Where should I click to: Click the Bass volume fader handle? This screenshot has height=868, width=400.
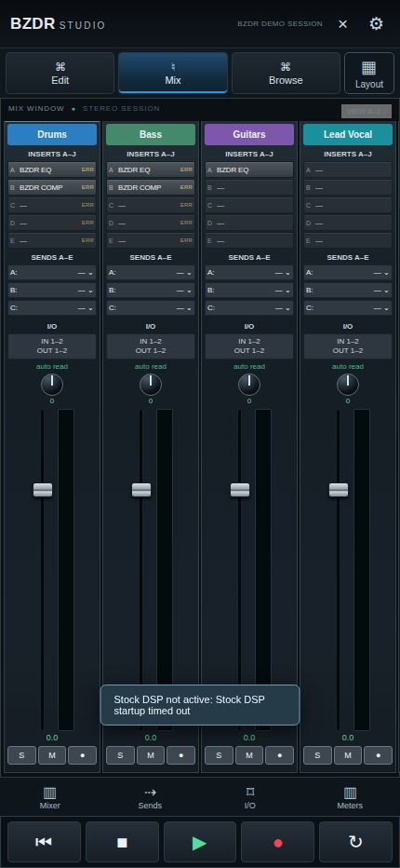pyautogui.click(x=141, y=490)
